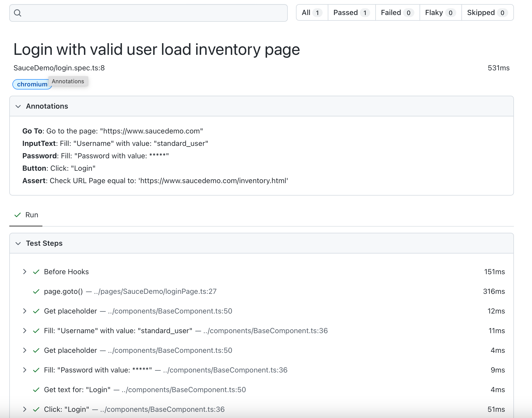Filter by Passed tests
Image resolution: width=532 pixels, height=418 pixels.
pos(351,13)
